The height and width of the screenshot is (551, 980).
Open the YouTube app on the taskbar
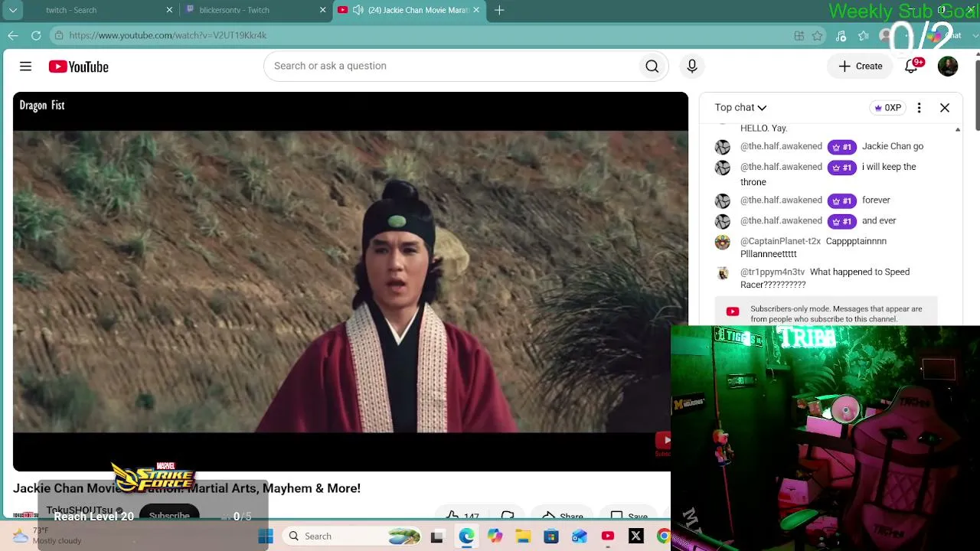pos(608,536)
